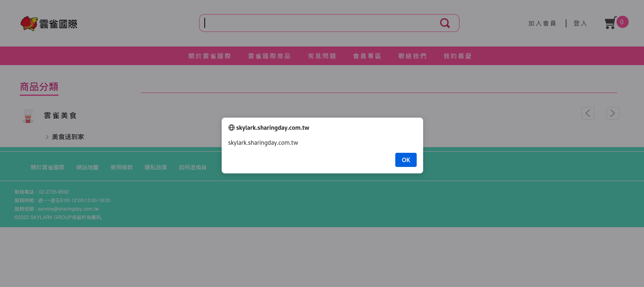This screenshot has height=287, width=644.
Task: Click the 登入 login link
Action: 580,23
